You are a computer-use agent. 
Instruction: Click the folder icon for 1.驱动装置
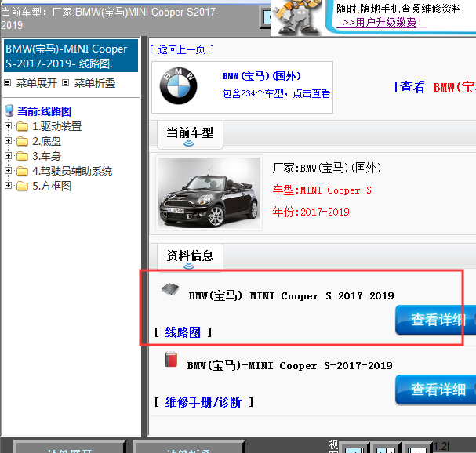[x=21, y=126]
